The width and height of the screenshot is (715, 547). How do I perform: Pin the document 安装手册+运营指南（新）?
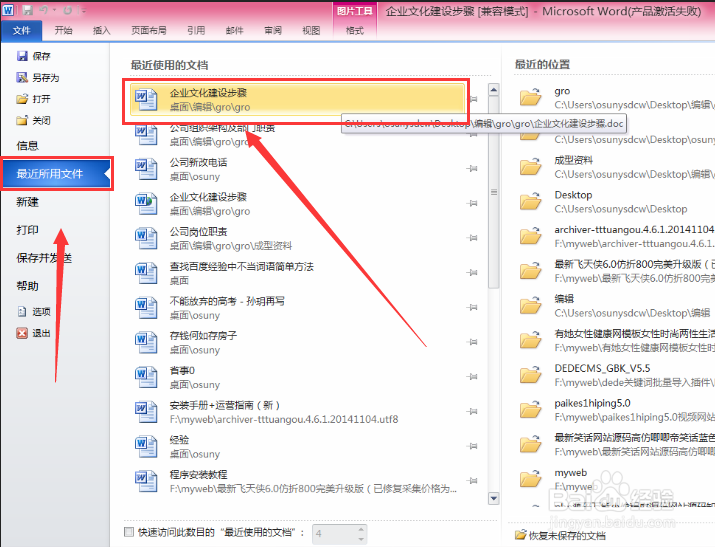coord(472,411)
